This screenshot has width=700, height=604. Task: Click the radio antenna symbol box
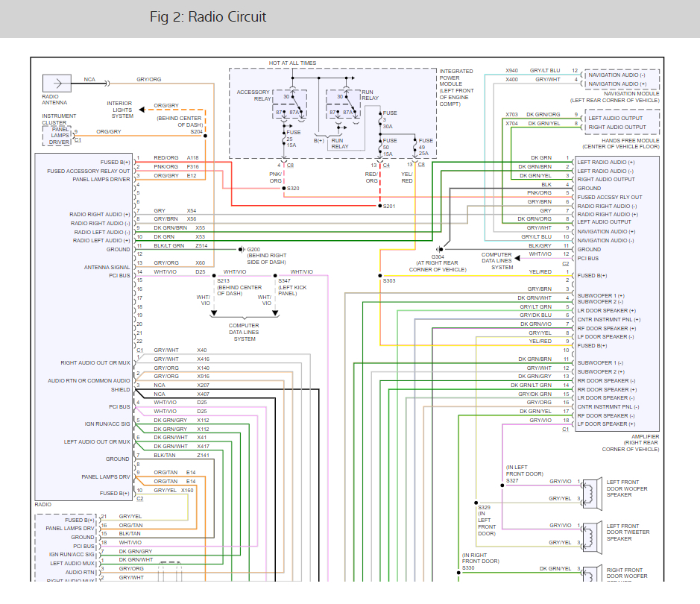click(x=57, y=84)
